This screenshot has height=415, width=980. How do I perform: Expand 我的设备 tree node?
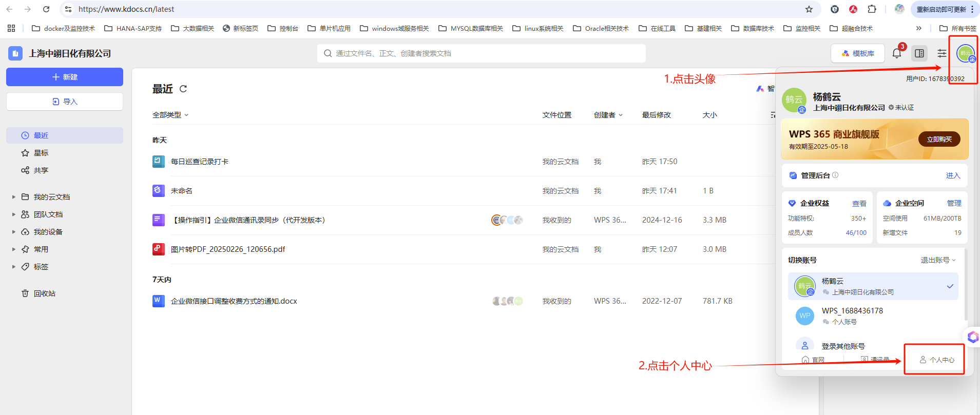(13, 232)
